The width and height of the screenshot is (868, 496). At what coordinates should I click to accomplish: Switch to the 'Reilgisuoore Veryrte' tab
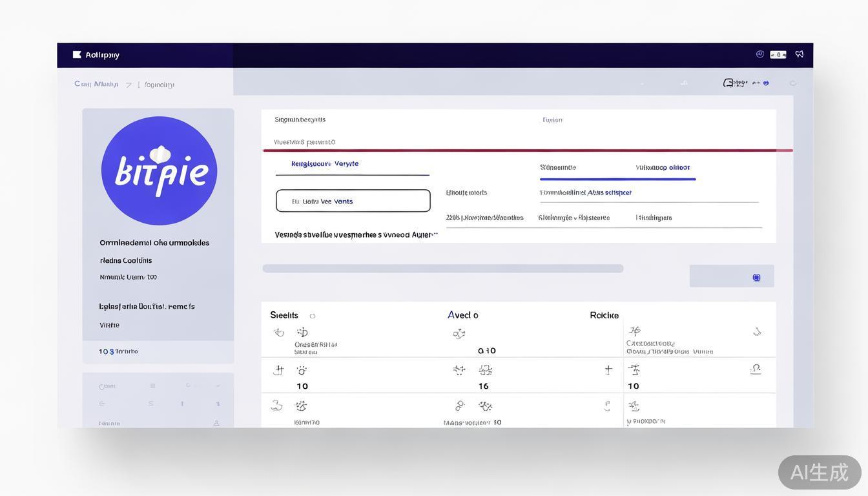[325, 164]
